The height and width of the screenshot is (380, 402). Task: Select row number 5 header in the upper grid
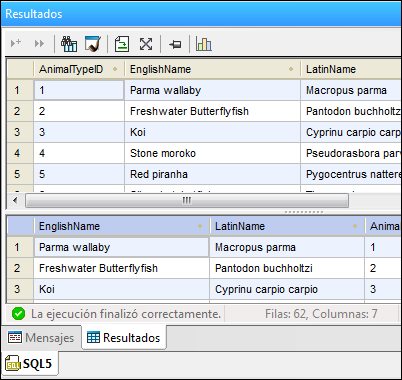click(x=20, y=174)
